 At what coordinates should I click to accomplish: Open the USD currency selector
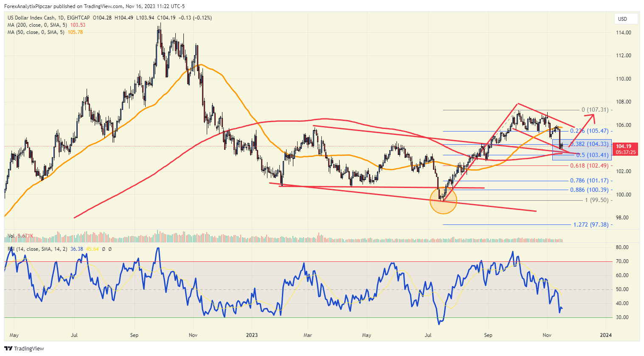pyautogui.click(x=626, y=19)
